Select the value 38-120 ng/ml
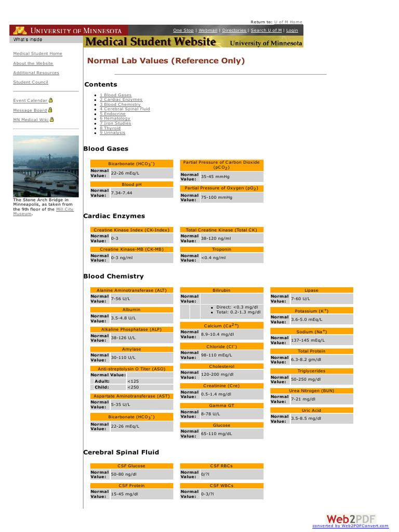This screenshot has height=532, width=399. coord(216,238)
